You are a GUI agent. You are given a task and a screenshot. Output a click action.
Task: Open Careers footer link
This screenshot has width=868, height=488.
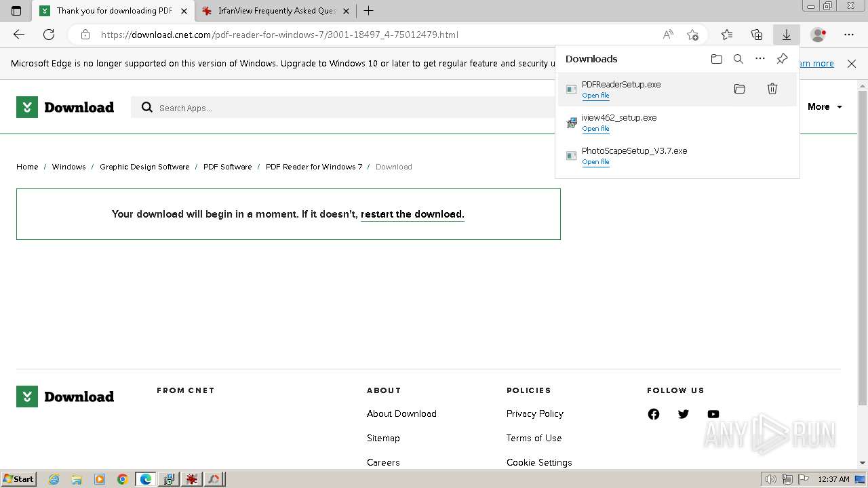(383, 463)
